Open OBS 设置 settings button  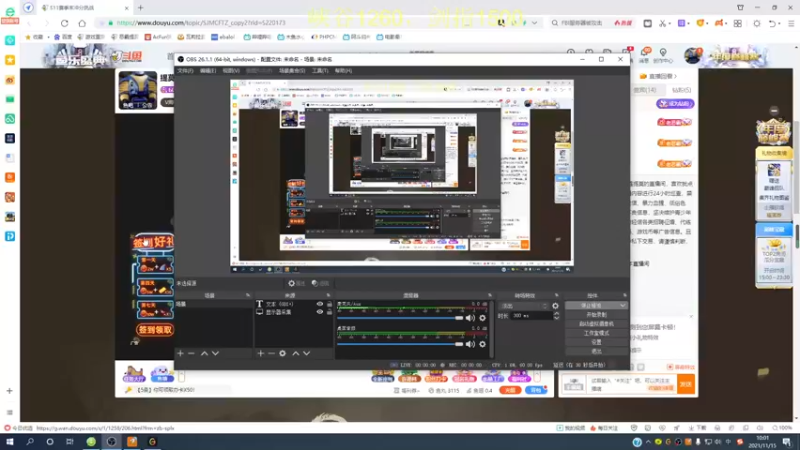click(x=596, y=342)
